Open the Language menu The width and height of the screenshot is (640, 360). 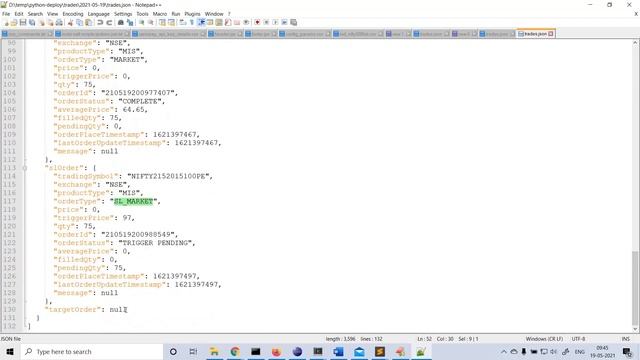[98, 14]
